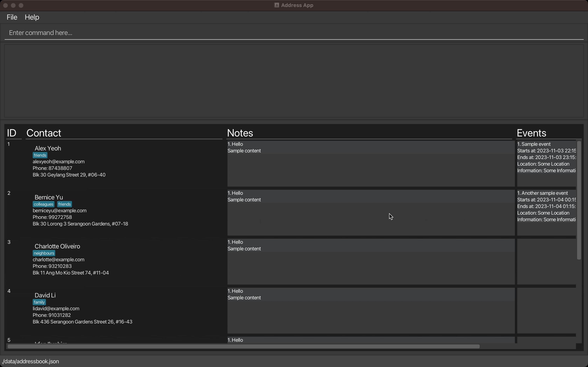The height and width of the screenshot is (367, 588).
Task: Click the Contact column header
Action: click(x=44, y=133)
